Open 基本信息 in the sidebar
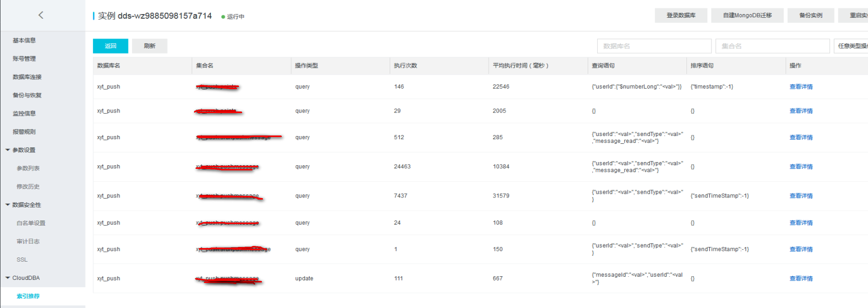 click(x=24, y=41)
